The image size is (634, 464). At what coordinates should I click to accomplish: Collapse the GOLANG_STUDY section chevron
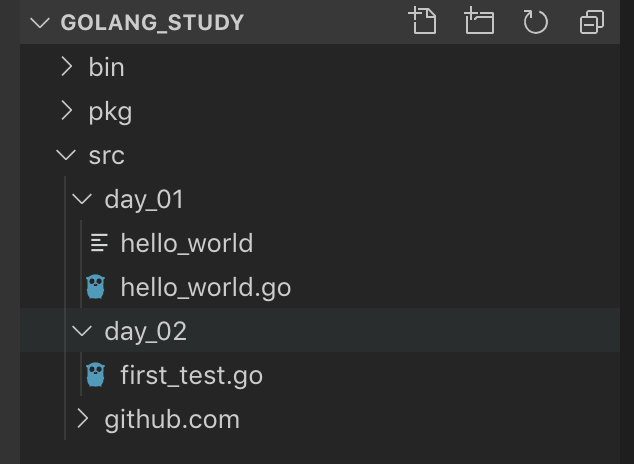(x=40, y=23)
